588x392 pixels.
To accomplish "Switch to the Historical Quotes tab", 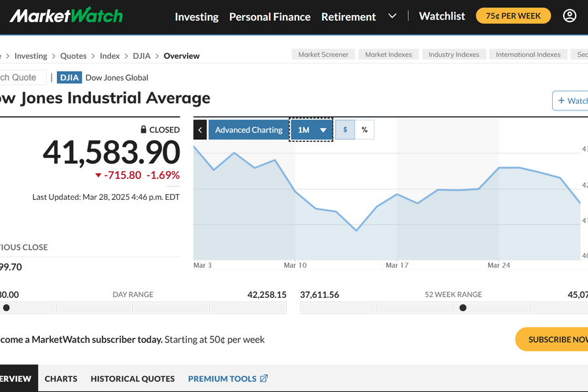I will point(133,378).
